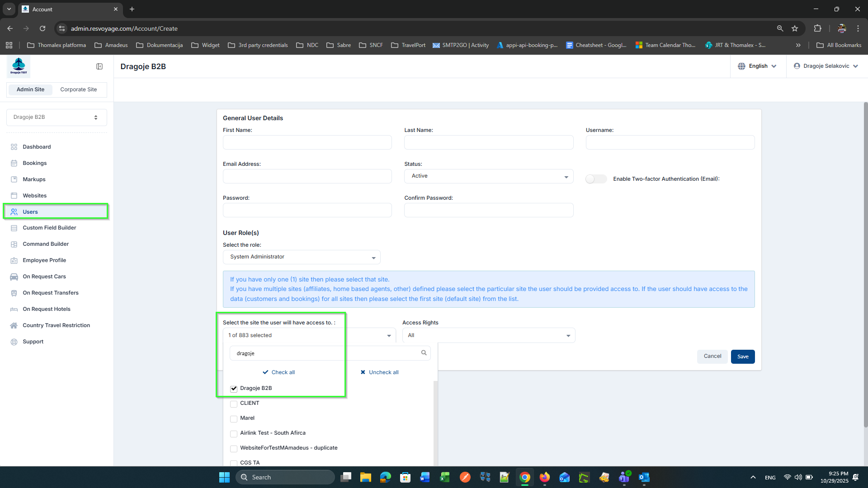The height and width of the screenshot is (488, 868).
Task: Open the Access Rights dropdown
Action: [x=488, y=335]
